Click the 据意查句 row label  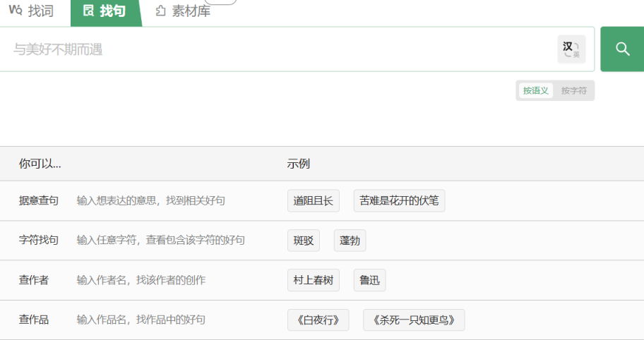tap(39, 201)
